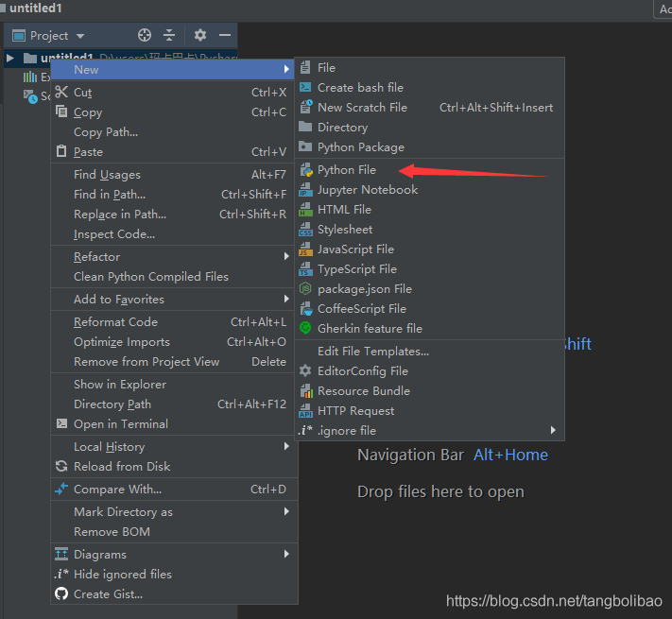Choose HTML File in New submenu

coord(344,210)
